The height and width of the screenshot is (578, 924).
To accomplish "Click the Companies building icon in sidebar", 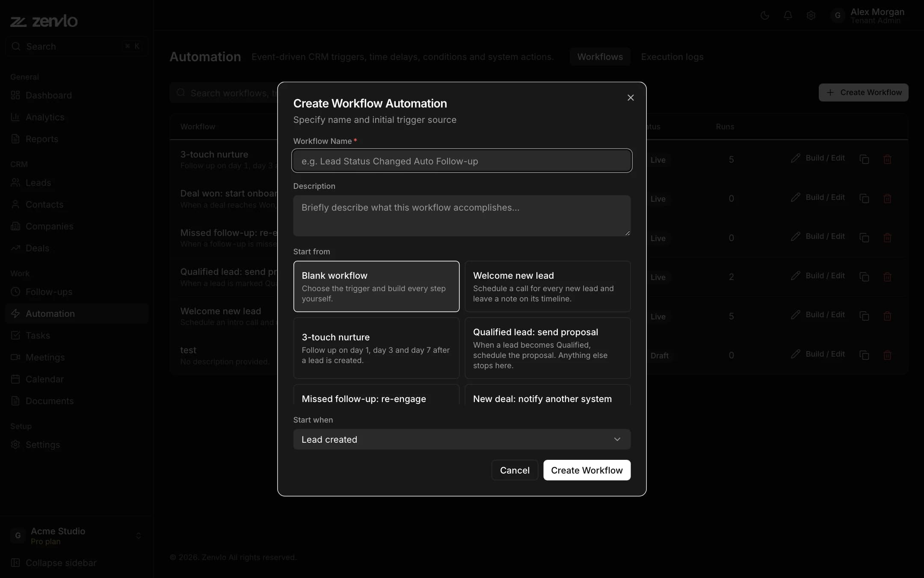I will tap(15, 226).
